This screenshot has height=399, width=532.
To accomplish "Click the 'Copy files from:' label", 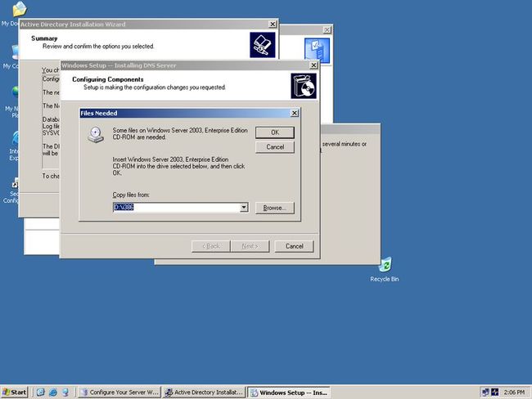I will pos(131,195).
